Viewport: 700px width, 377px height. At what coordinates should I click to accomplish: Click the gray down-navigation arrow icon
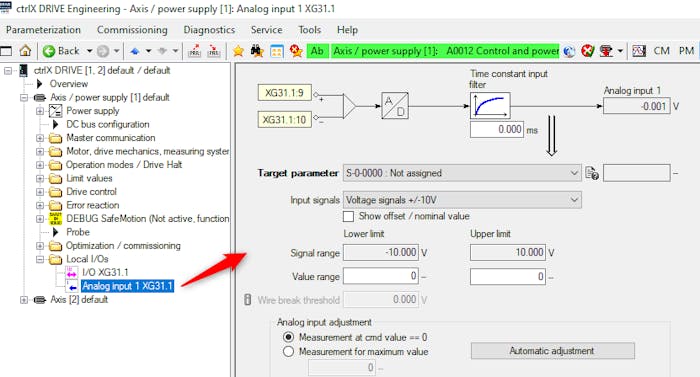(162, 51)
